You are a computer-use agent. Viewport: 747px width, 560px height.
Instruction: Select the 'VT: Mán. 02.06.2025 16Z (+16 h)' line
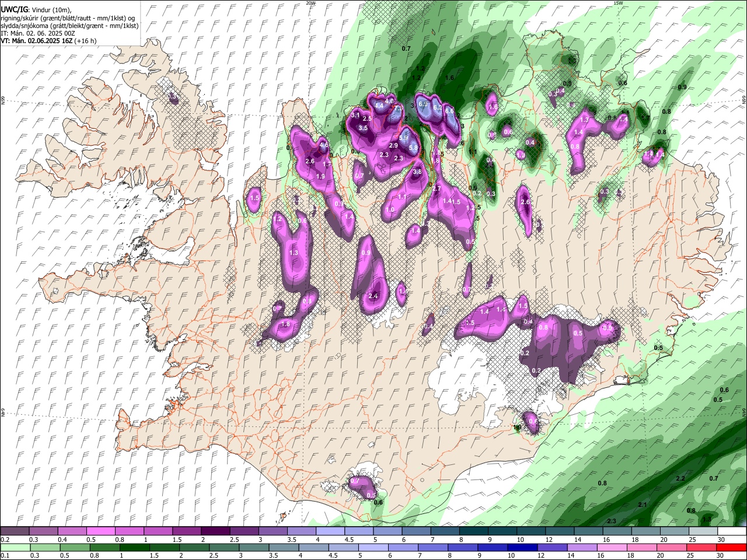point(48,41)
